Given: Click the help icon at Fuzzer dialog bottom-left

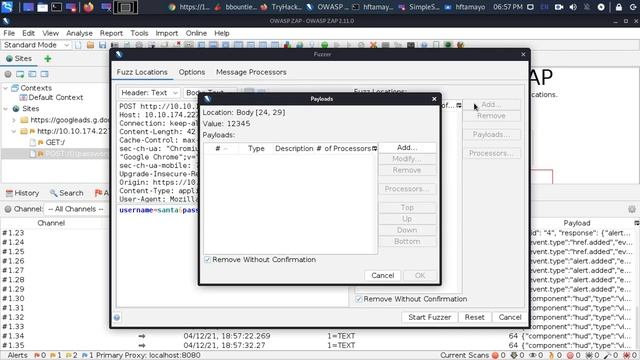Looking at the screenshot, I should tap(117, 318).
